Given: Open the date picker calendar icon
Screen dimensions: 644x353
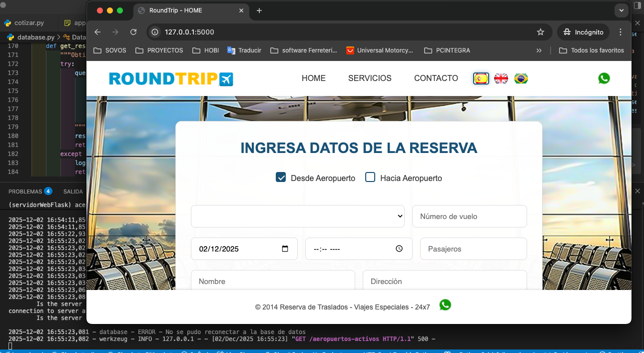Looking at the screenshot, I should click(285, 248).
